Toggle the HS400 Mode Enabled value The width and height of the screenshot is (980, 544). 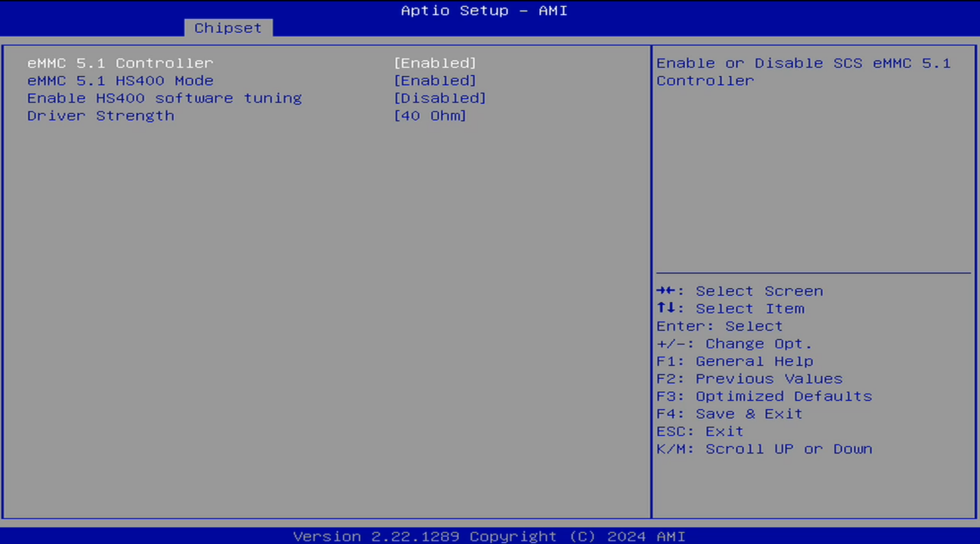point(435,81)
